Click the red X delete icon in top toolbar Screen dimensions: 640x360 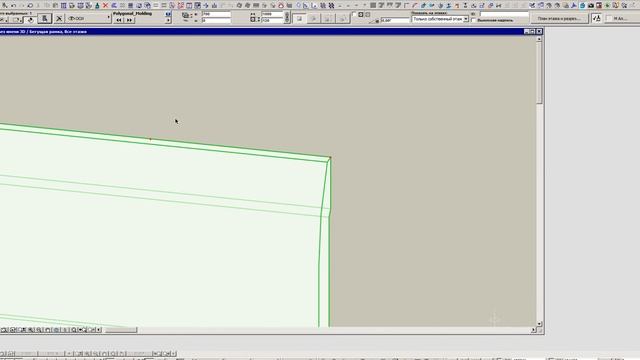pos(105,5)
